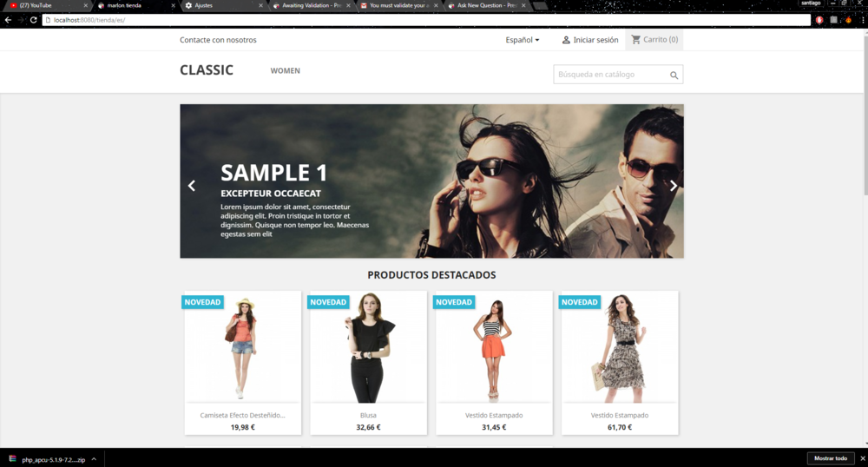Click the Blusa product title
This screenshot has height=467, width=868.
coord(368,415)
